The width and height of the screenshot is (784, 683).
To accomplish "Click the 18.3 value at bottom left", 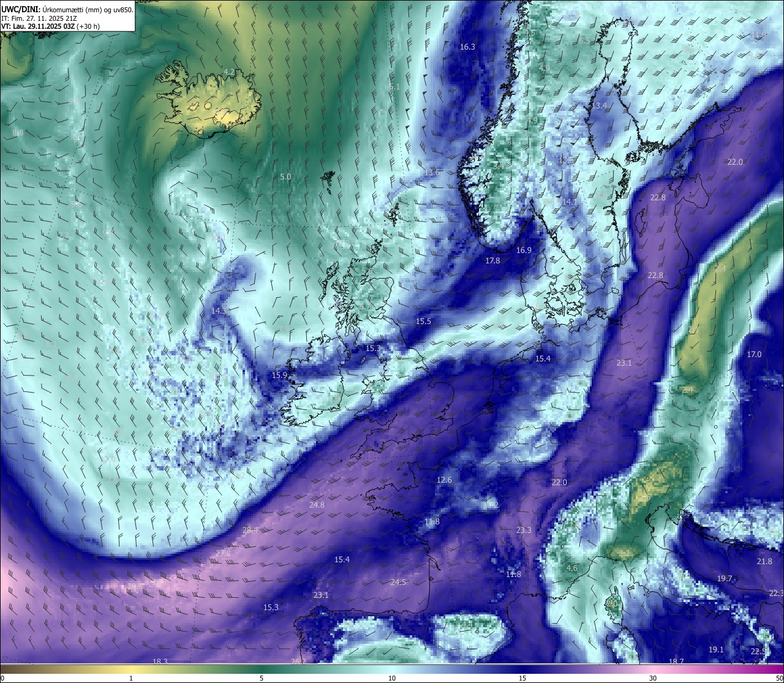I will (x=160, y=661).
